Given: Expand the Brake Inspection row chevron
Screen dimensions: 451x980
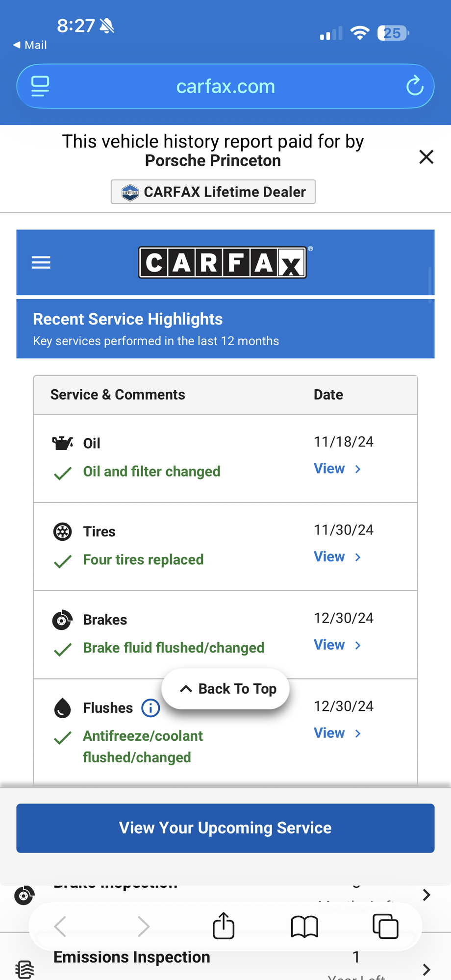Looking at the screenshot, I should point(426,895).
